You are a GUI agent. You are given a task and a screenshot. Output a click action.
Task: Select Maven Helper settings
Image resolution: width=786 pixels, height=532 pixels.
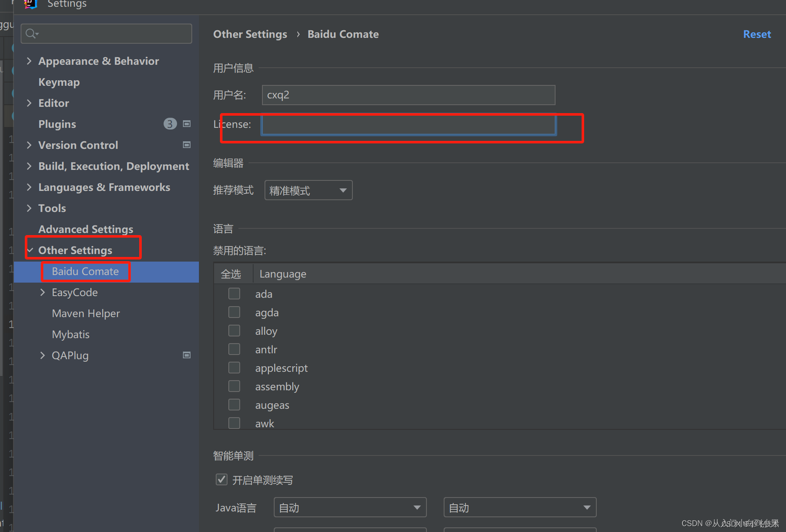[x=86, y=313]
